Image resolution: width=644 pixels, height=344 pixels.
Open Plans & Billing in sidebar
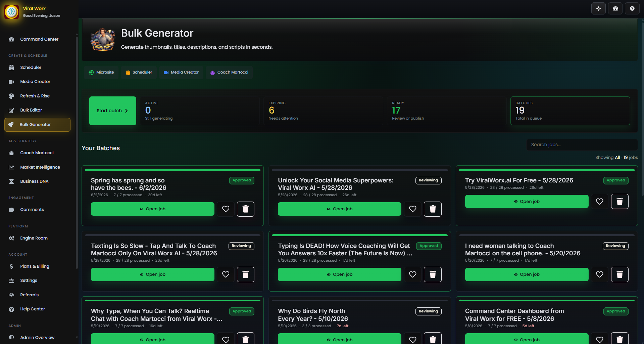click(x=38, y=266)
